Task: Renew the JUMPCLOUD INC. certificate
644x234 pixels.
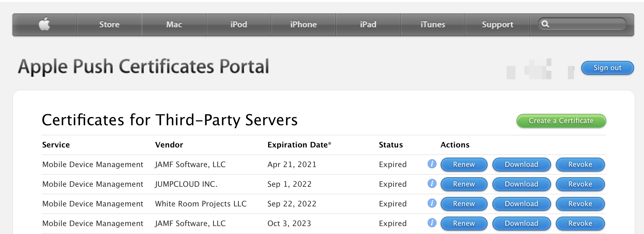Action: (464, 184)
